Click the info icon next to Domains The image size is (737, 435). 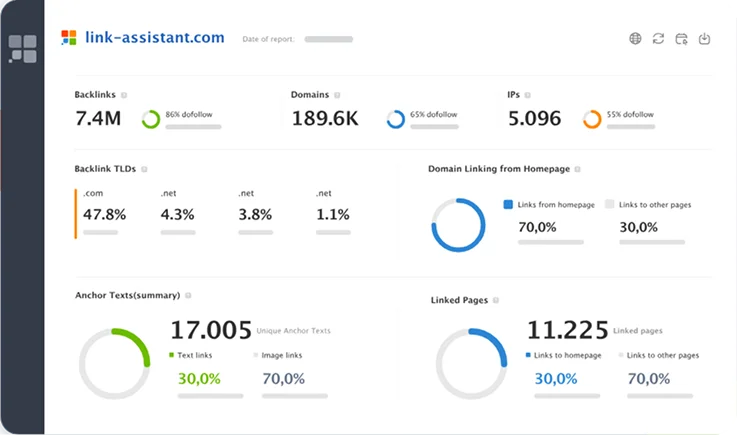tap(336, 95)
